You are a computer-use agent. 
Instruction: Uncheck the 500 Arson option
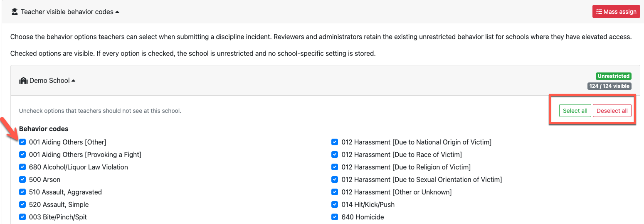pos(22,179)
